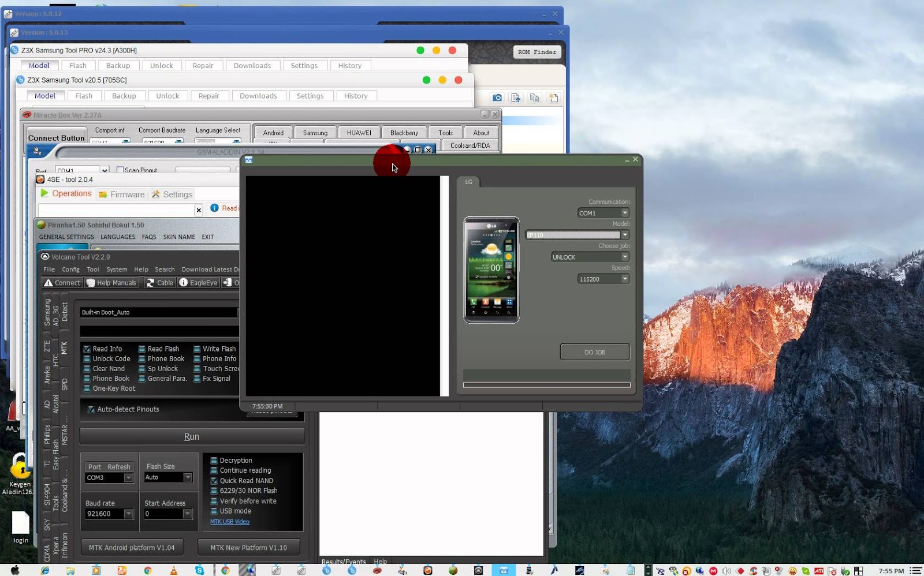
Task: Click the Built-in Boot_Auto field
Action: coord(159,312)
